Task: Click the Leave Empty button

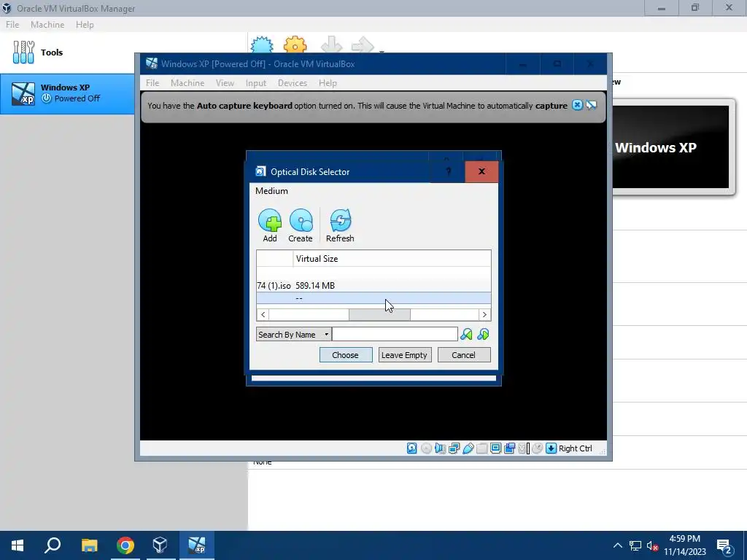Action: [x=404, y=355]
